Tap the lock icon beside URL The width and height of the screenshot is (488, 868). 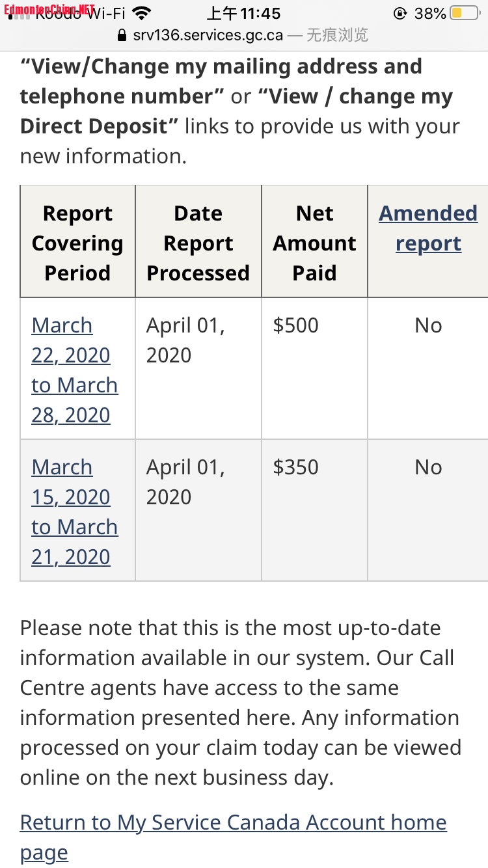coord(122,35)
